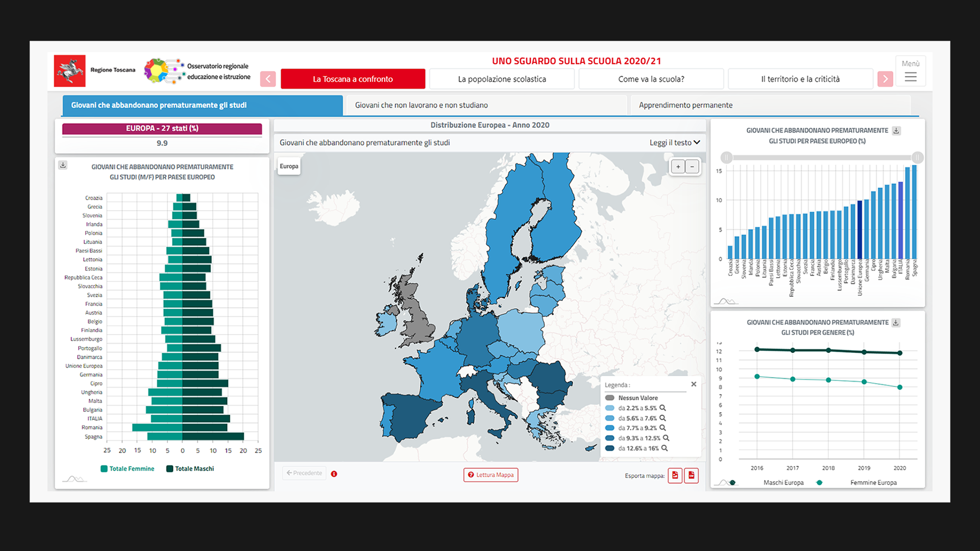Click magnifier next to 2.2% a 5.5%
The width and height of the screenshot is (980, 551).
point(663,408)
